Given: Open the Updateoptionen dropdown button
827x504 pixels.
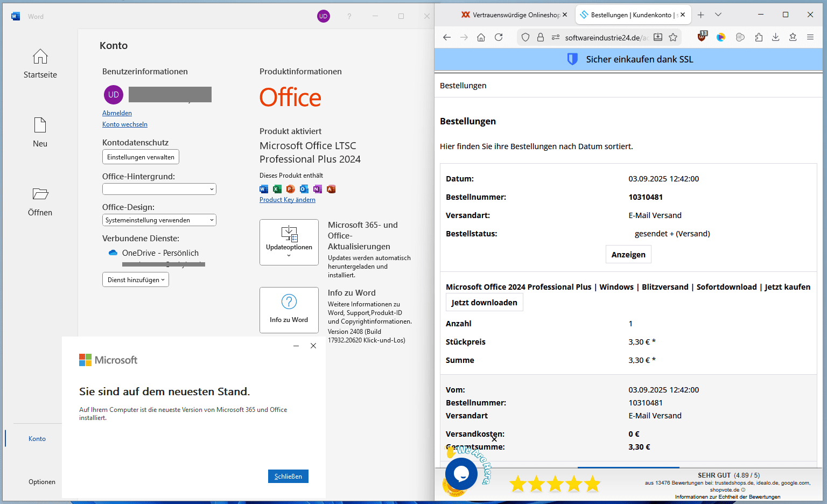Looking at the screenshot, I should (x=289, y=242).
